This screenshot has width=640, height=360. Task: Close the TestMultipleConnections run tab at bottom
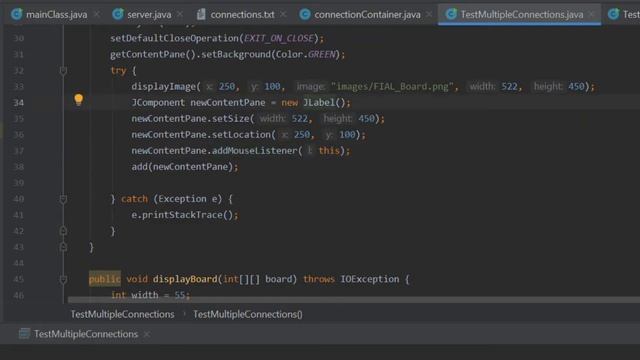pos(147,334)
